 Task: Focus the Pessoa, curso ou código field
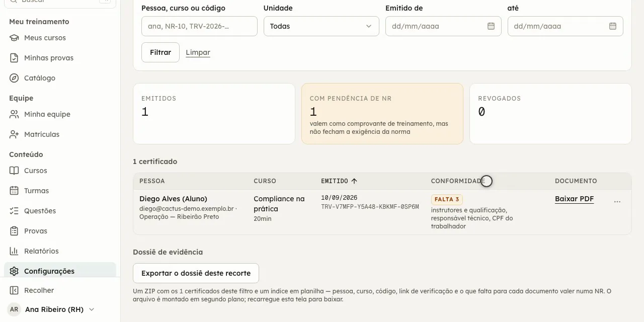click(199, 26)
